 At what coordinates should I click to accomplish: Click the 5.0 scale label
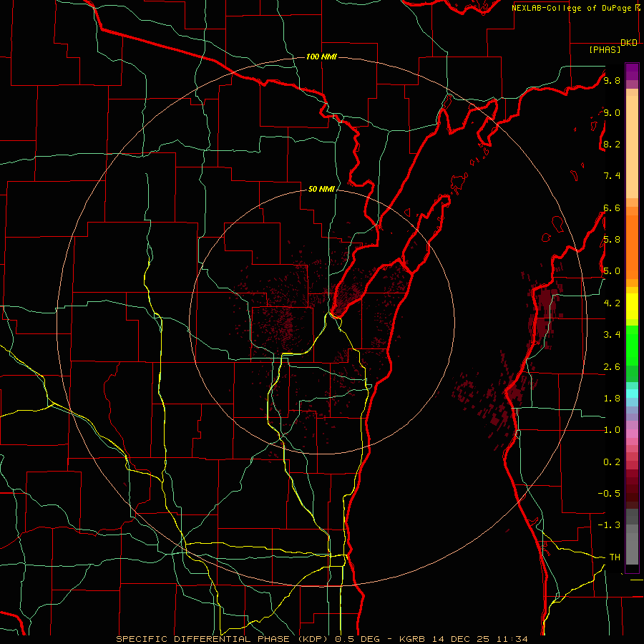coord(612,271)
